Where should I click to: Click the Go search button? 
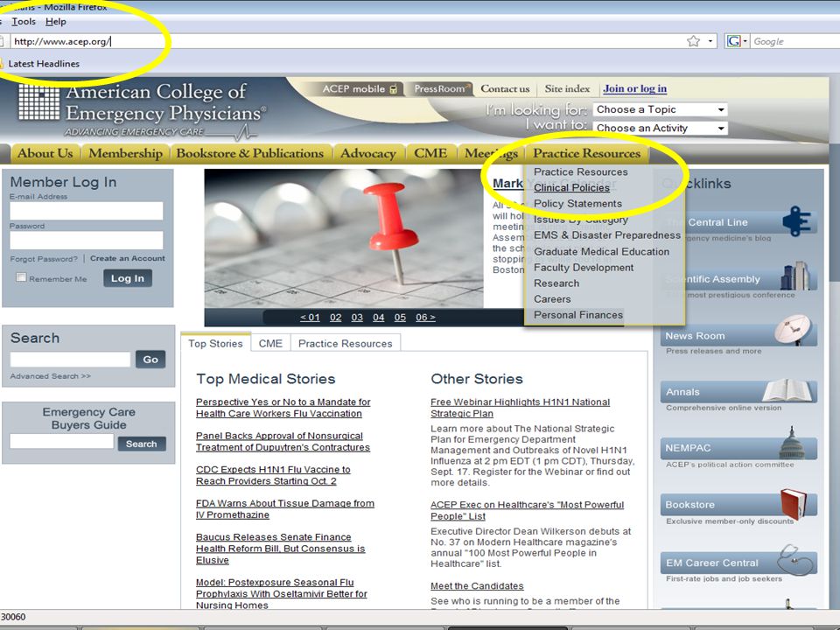click(150, 360)
